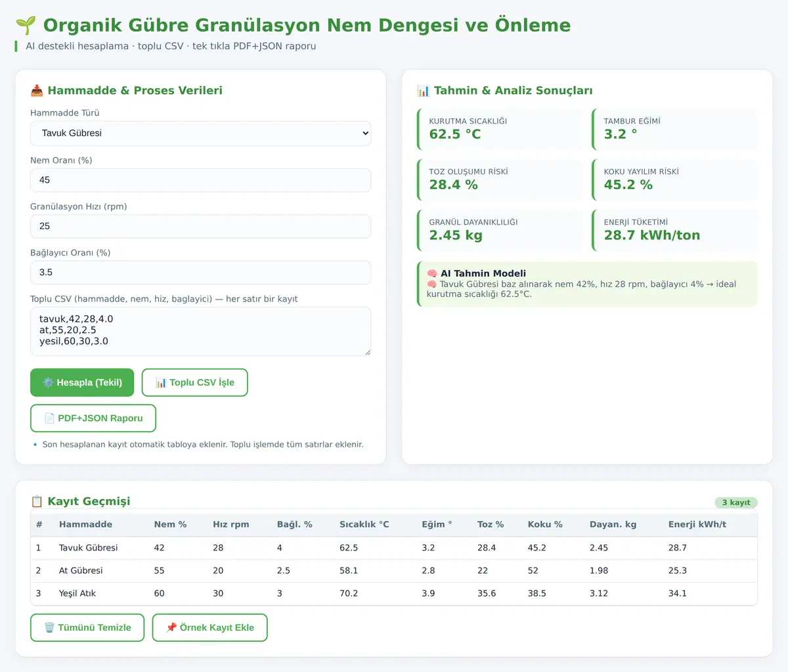
Task: Click the 'Nem %' column header
Action: point(170,524)
